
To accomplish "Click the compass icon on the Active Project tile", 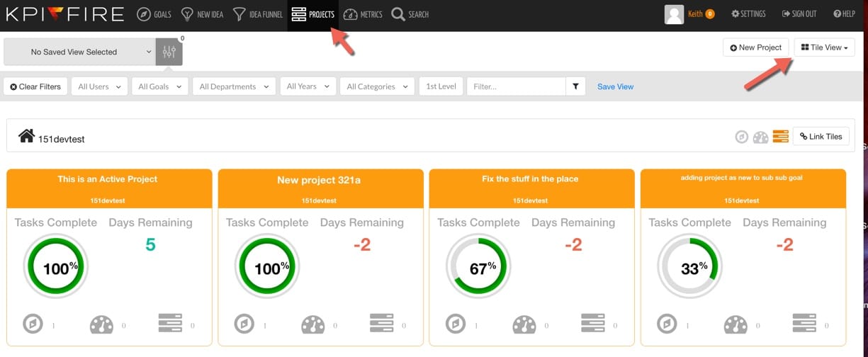I will (x=33, y=324).
